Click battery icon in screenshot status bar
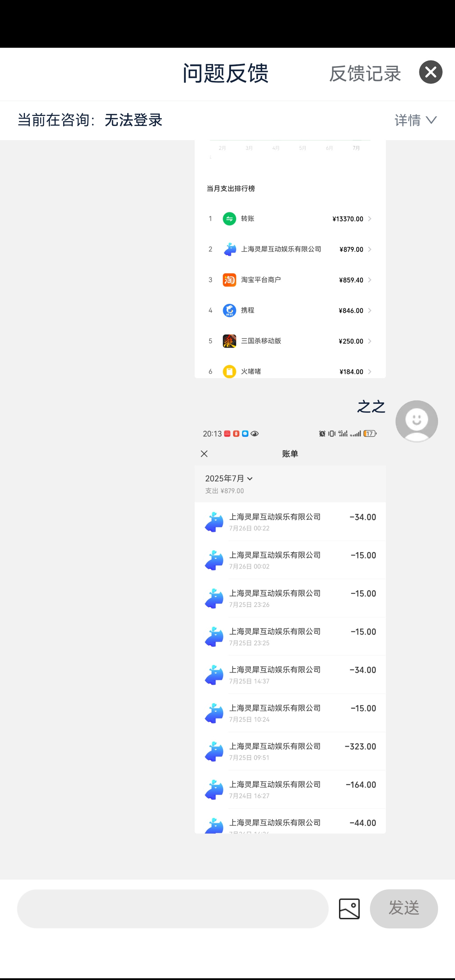 pos(370,433)
